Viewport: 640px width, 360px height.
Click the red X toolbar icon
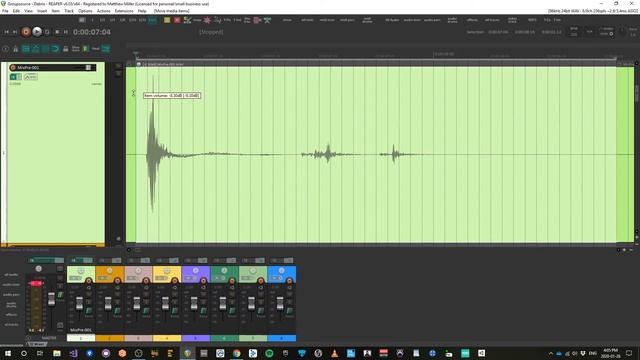pos(177,20)
